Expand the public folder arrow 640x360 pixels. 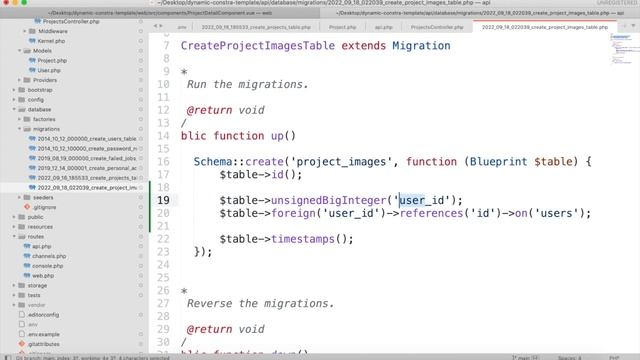(14, 217)
